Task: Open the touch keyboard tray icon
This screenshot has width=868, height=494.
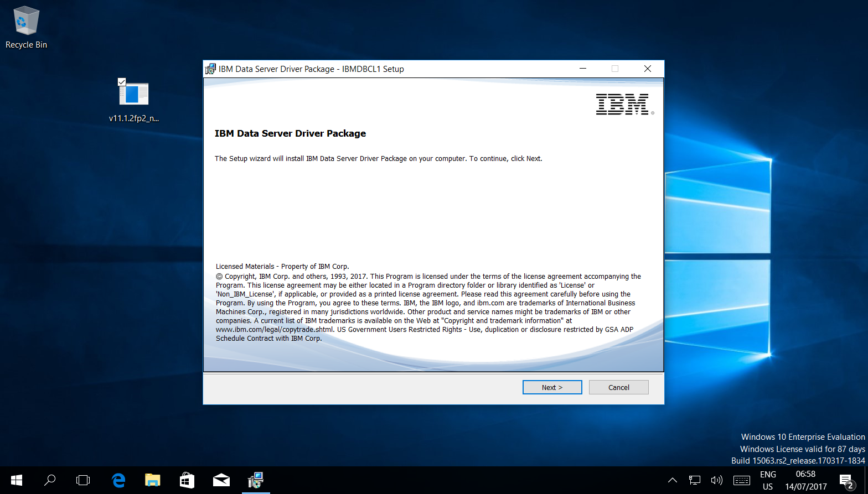Action: pyautogui.click(x=741, y=480)
